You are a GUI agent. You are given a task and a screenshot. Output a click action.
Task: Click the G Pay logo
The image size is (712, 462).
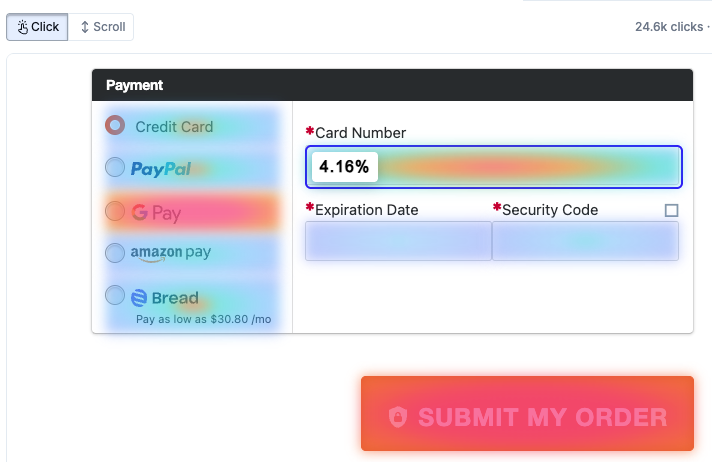point(156,213)
